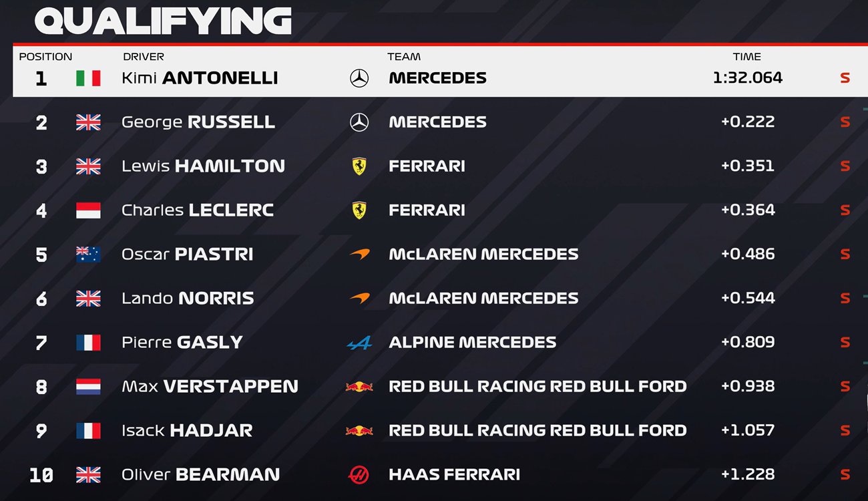Select the DRIVER column header
The width and height of the screenshot is (868, 501).
tap(144, 57)
